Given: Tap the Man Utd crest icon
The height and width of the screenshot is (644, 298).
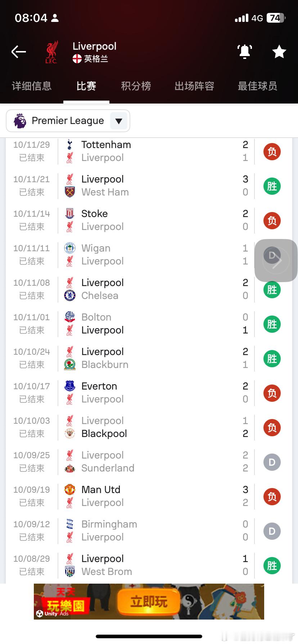Looking at the screenshot, I should click(x=70, y=490).
